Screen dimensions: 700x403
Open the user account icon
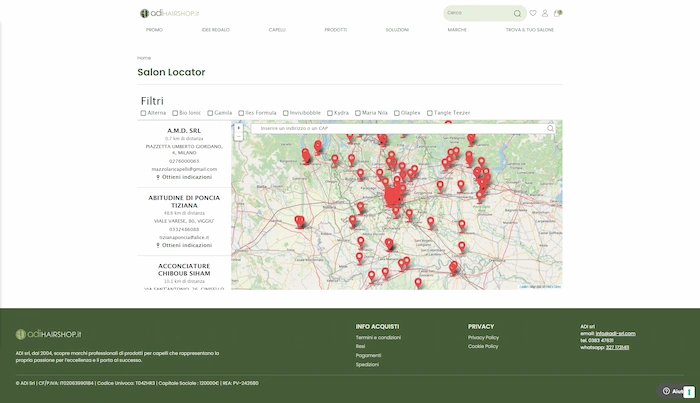(545, 13)
